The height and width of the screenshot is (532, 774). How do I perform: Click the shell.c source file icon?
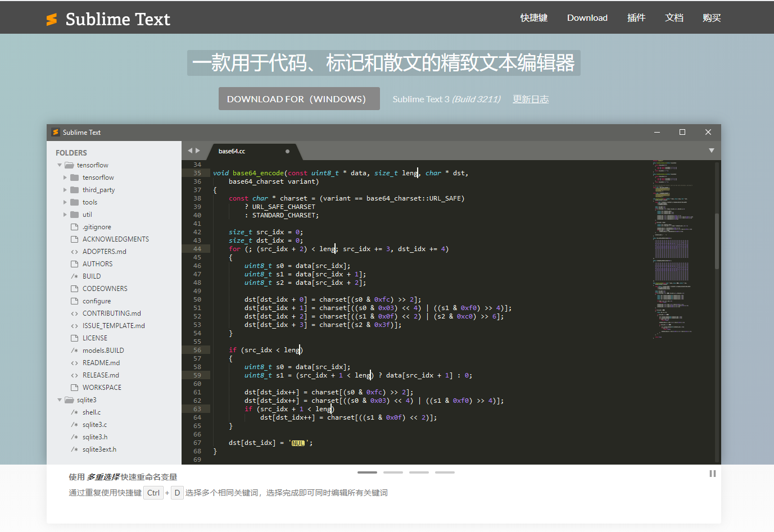(x=74, y=412)
